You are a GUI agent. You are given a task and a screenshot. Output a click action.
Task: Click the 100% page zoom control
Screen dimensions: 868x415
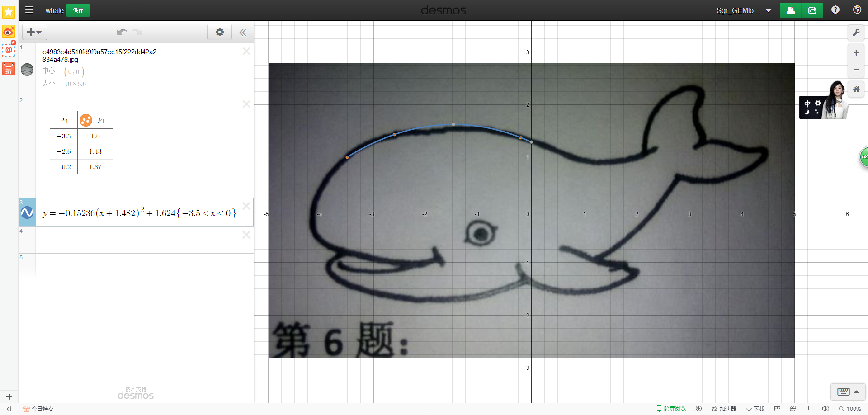850,409
